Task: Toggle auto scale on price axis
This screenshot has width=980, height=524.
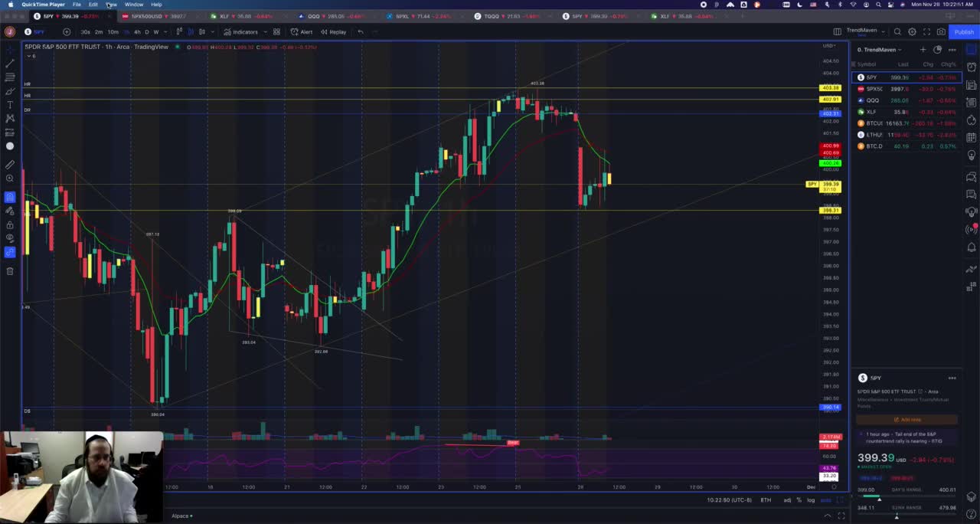Action: point(825,500)
